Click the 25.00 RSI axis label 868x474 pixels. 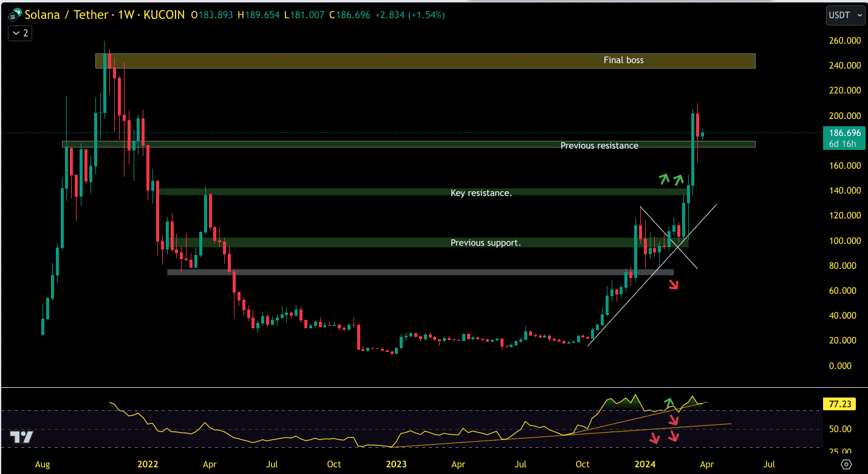841,450
